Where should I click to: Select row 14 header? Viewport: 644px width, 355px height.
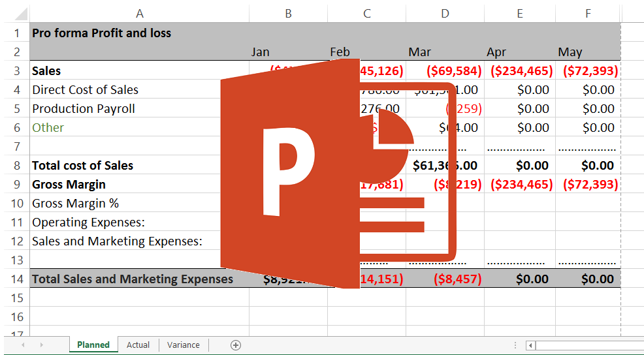pos(17,279)
